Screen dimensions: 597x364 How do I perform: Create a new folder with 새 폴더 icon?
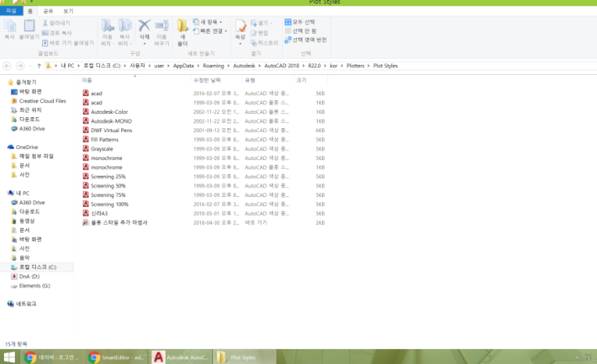pyautogui.click(x=182, y=26)
